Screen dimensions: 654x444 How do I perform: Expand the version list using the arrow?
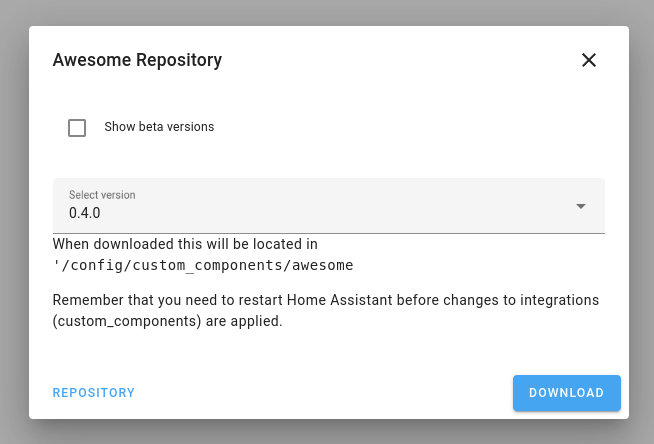point(580,206)
